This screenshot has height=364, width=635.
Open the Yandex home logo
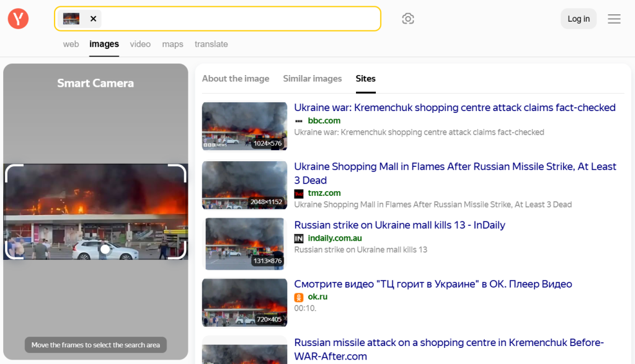(x=18, y=19)
